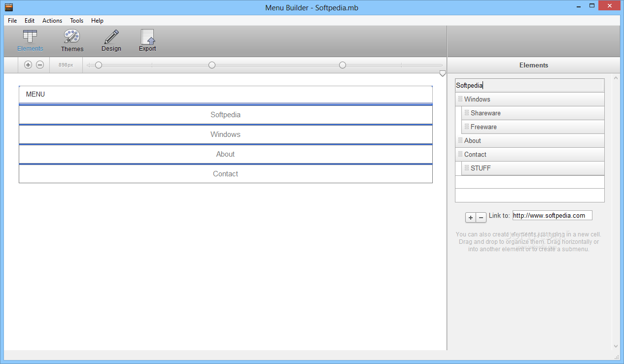Click the 'Link to:' label
The image size is (624, 364).
point(499,216)
